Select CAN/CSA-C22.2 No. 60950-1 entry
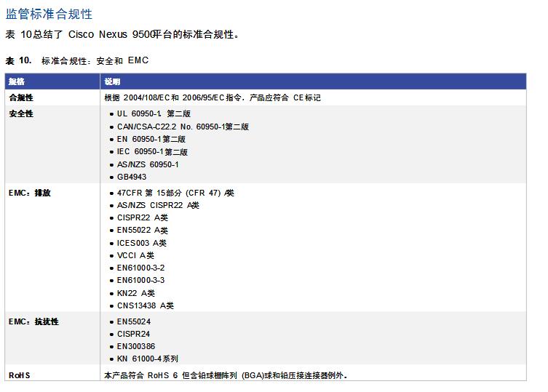The width and height of the screenshot is (548, 392). pos(183,127)
